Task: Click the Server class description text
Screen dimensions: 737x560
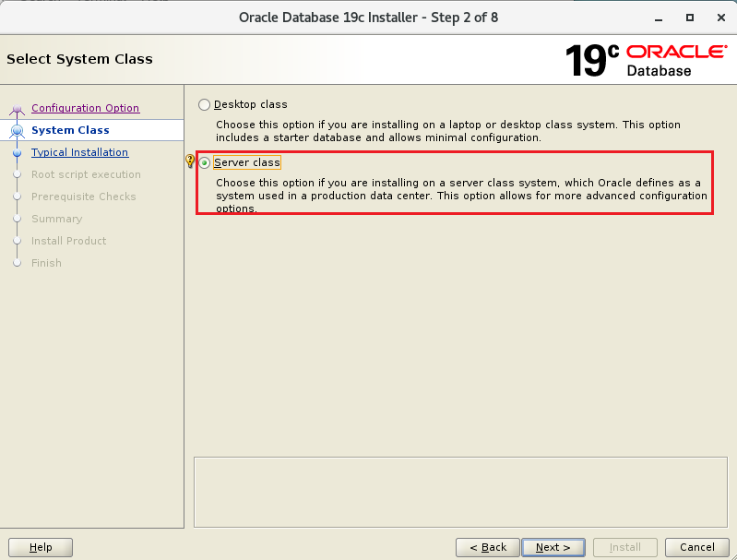Action: tap(461, 196)
